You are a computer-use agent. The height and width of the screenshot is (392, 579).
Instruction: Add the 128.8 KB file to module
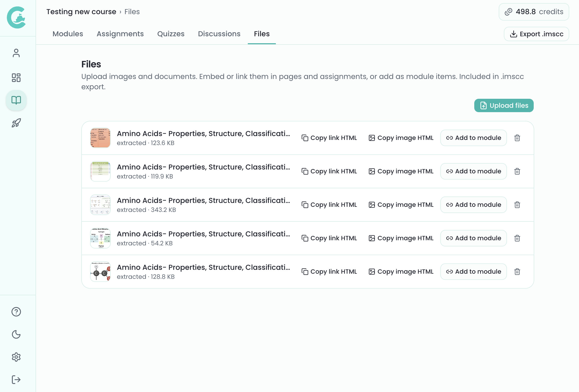pos(473,272)
